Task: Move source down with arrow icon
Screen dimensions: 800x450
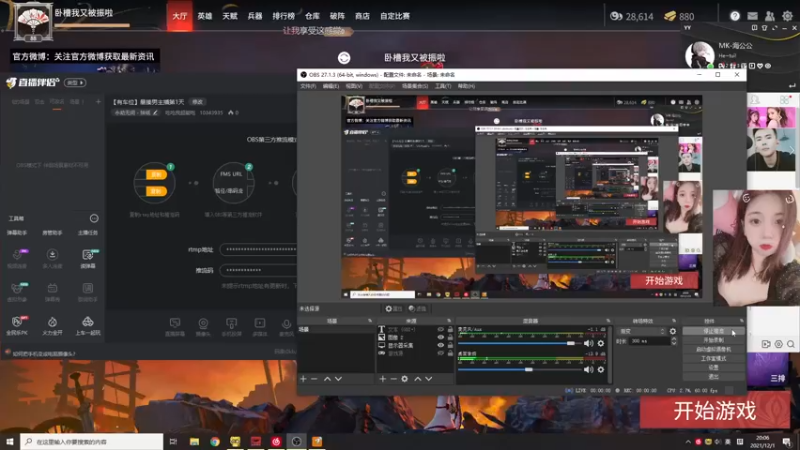Action: point(429,379)
